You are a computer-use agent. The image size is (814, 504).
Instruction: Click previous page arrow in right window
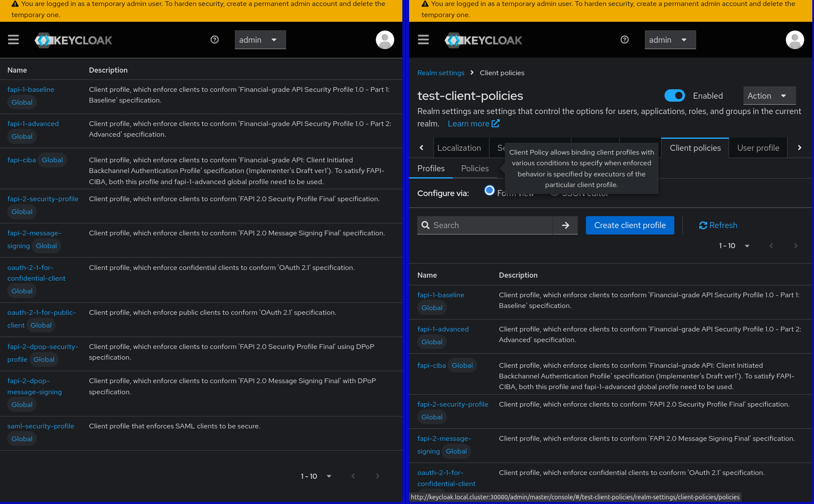[771, 246]
